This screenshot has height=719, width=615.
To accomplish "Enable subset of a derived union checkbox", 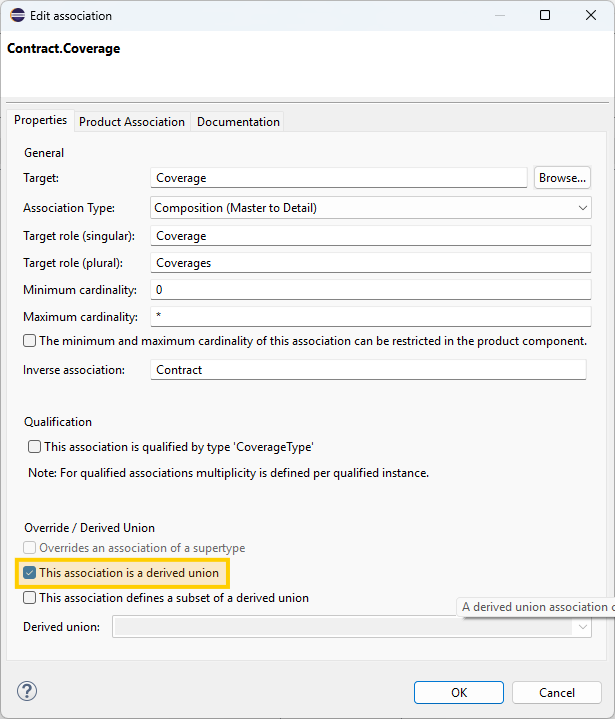I will pyautogui.click(x=29, y=598).
